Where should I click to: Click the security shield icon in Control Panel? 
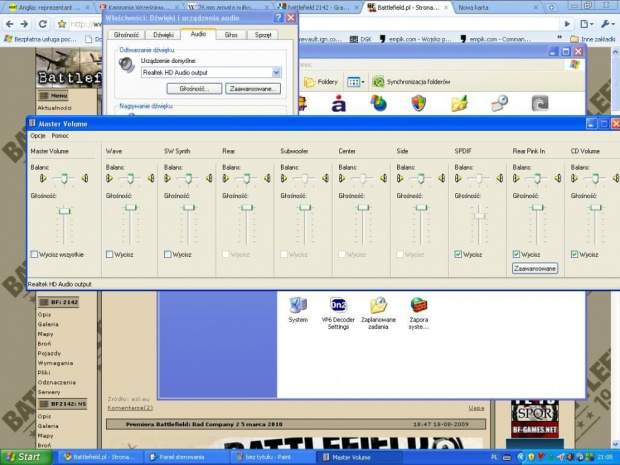pyautogui.click(x=419, y=104)
